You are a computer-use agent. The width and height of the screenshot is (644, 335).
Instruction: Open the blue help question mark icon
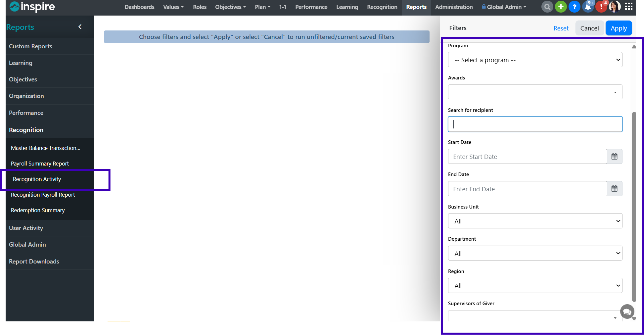tap(574, 7)
